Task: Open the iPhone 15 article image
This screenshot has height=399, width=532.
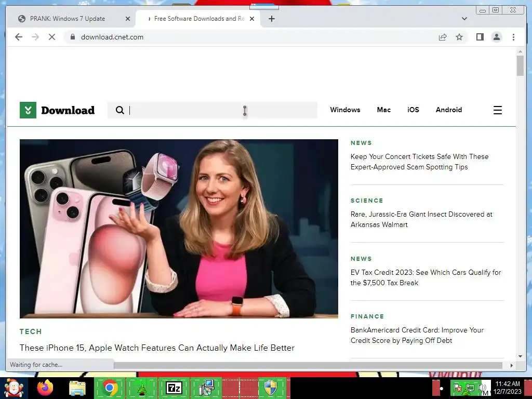Action: click(x=179, y=229)
